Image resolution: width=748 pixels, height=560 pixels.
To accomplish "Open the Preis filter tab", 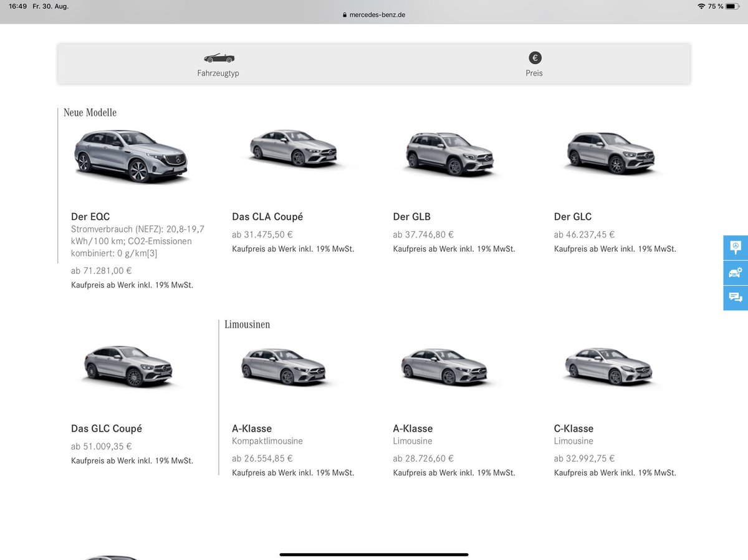I will [534, 64].
